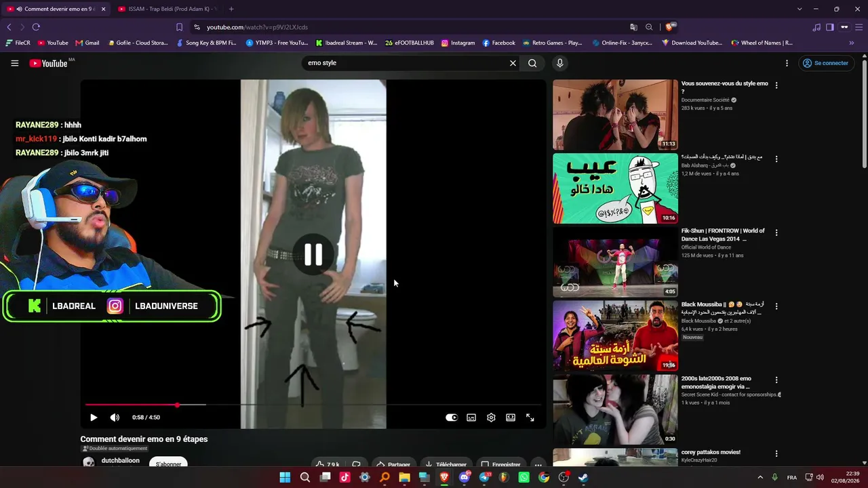Open options for 'corey pattakos movies!' video
The height and width of the screenshot is (488, 868).
pyautogui.click(x=776, y=453)
